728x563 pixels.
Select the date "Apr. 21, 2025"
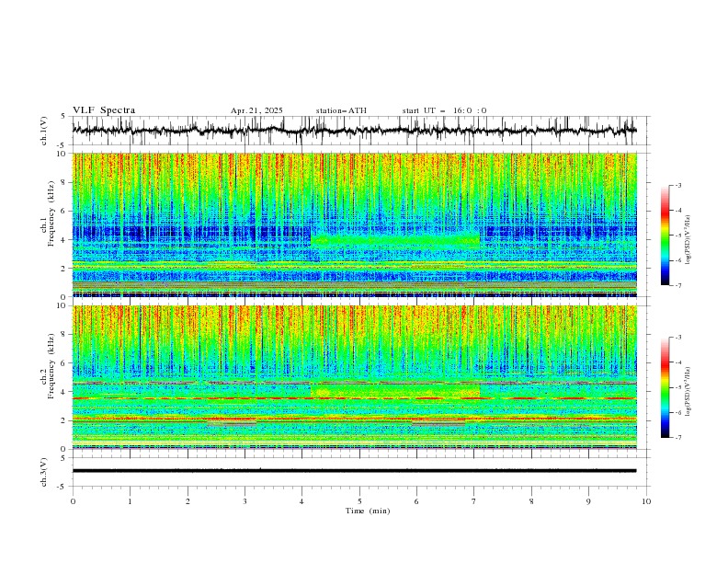(x=256, y=110)
